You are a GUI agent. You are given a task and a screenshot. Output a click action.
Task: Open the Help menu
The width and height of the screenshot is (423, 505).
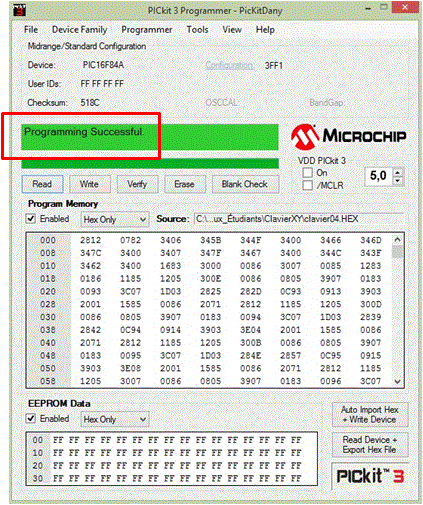tap(265, 30)
